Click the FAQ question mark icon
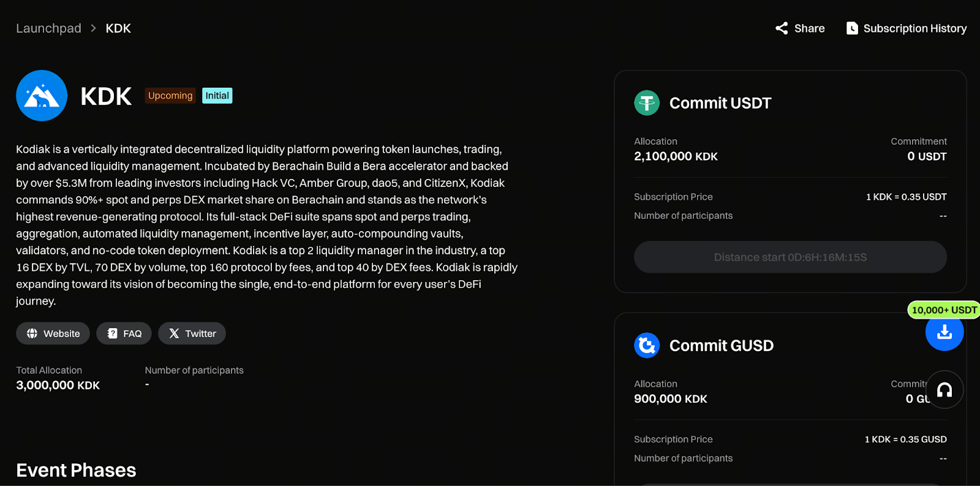This screenshot has height=486, width=980. tap(112, 333)
